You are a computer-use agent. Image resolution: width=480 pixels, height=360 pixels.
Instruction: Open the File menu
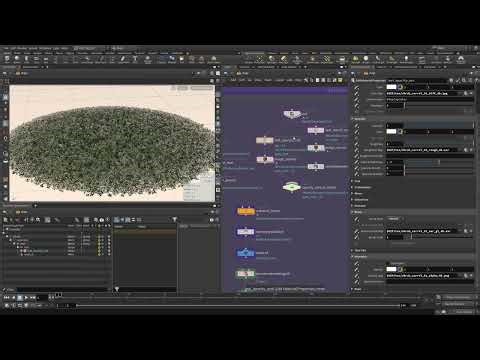[6, 48]
